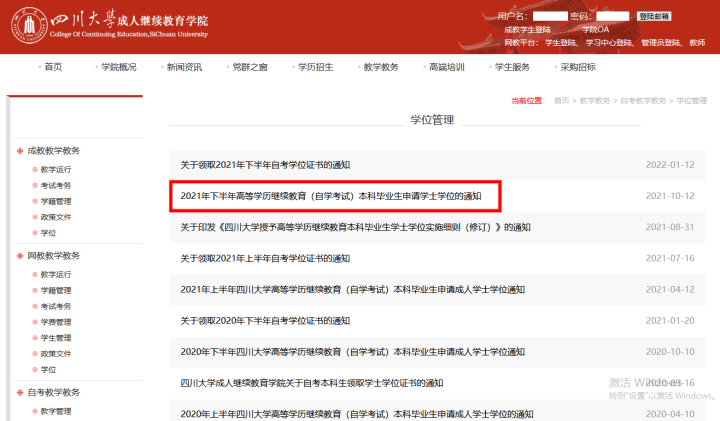The image size is (720, 421).
Task: Open 教学运行 under 网教教学教务
Action: pyautogui.click(x=56, y=275)
